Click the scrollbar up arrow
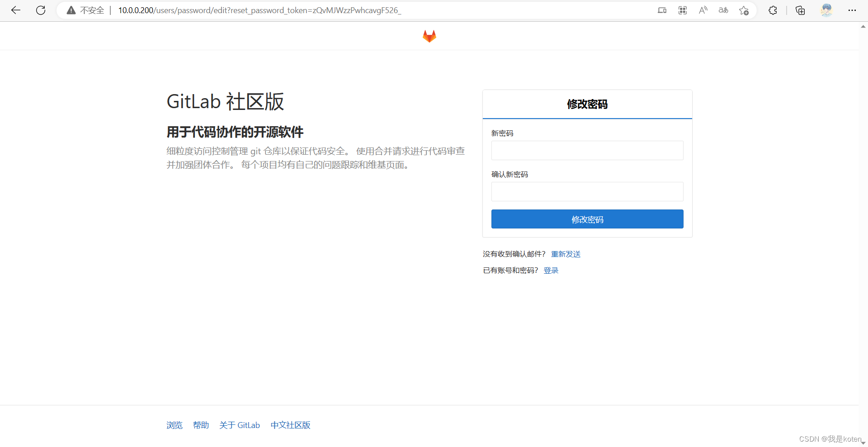 tap(863, 26)
